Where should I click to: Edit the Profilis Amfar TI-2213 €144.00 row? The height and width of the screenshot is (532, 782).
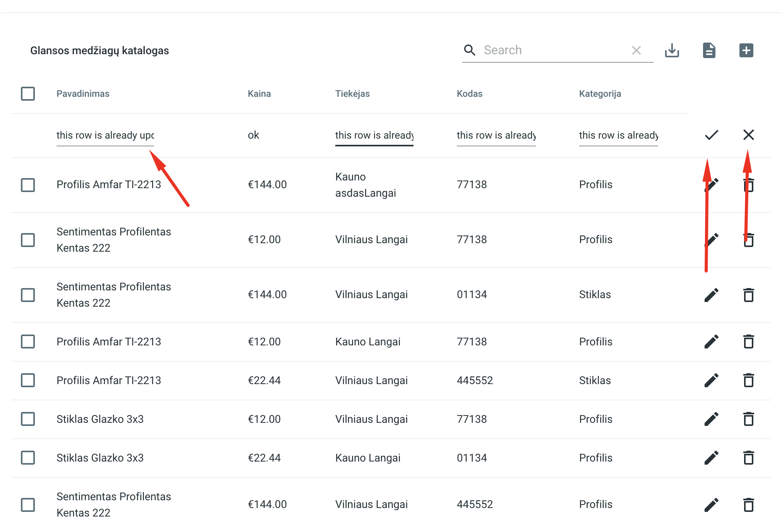712,185
